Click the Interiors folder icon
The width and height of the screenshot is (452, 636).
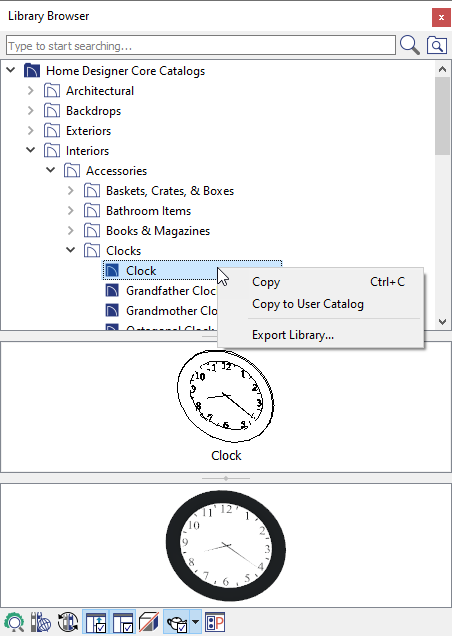coord(52,150)
